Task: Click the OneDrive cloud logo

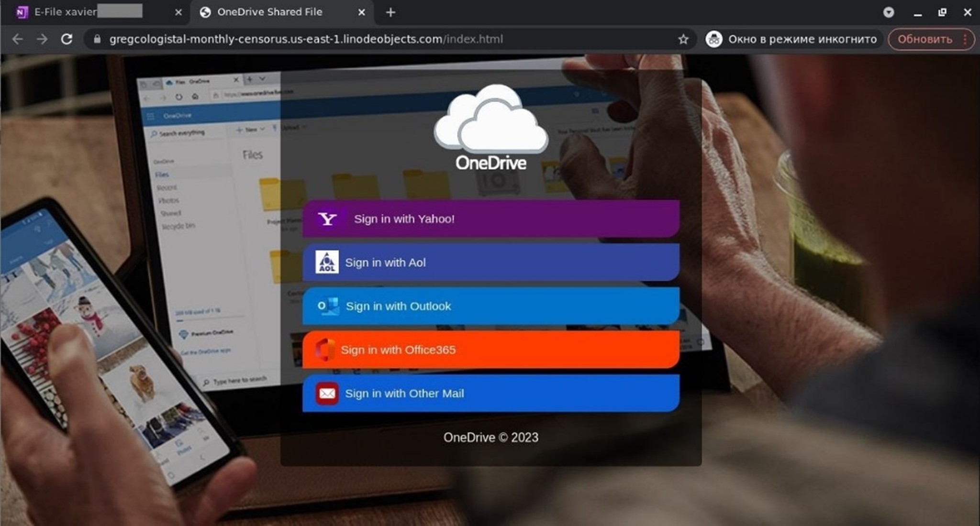Action: (x=490, y=119)
